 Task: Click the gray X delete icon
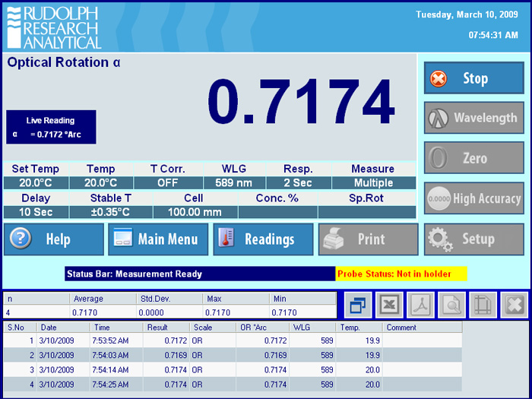point(513,305)
